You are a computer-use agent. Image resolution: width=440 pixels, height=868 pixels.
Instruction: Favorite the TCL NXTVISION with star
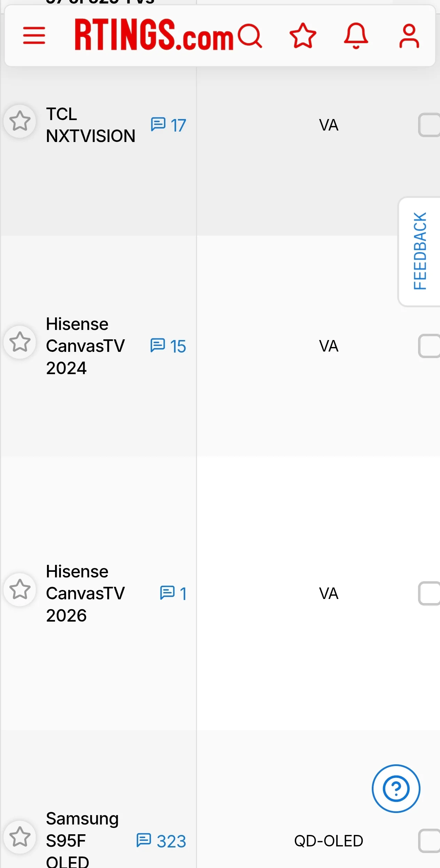20,121
